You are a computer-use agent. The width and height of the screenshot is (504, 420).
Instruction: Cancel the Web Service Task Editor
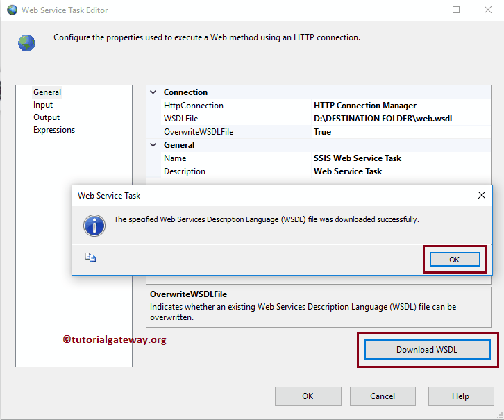383,396
